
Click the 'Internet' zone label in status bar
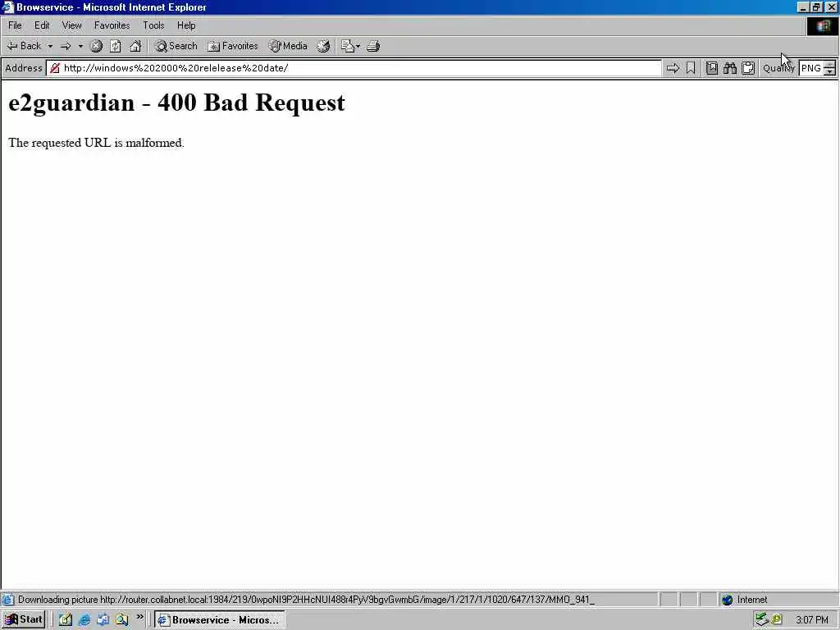coord(752,600)
